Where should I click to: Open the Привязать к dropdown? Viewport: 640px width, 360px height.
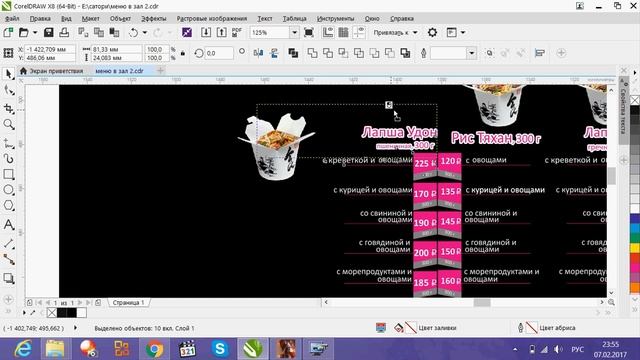click(395, 32)
